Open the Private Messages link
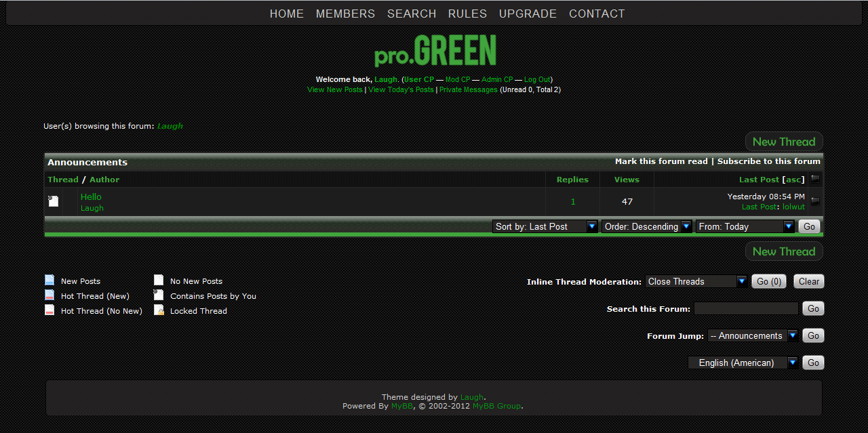868x433 pixels. pos(468,89)
